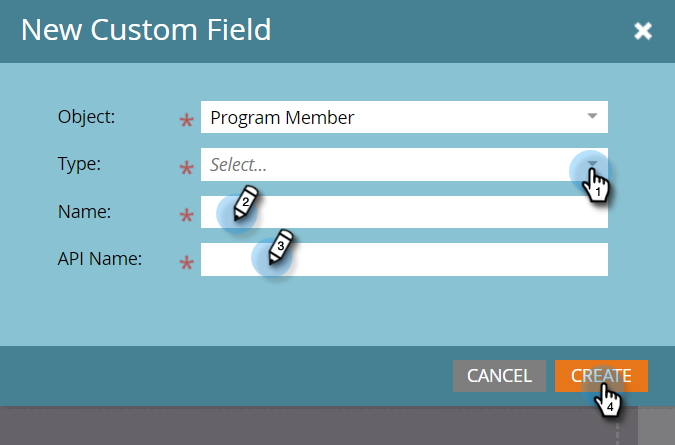Click the orange Create button
The image size is (675, 445).
point(601,376)
